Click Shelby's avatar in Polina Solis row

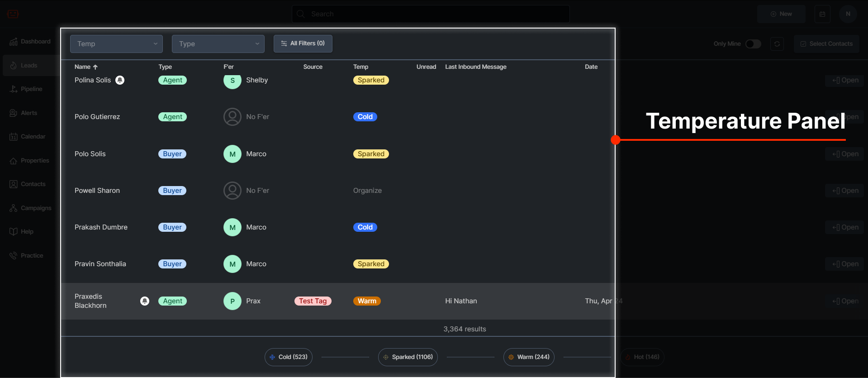point(232,81)
